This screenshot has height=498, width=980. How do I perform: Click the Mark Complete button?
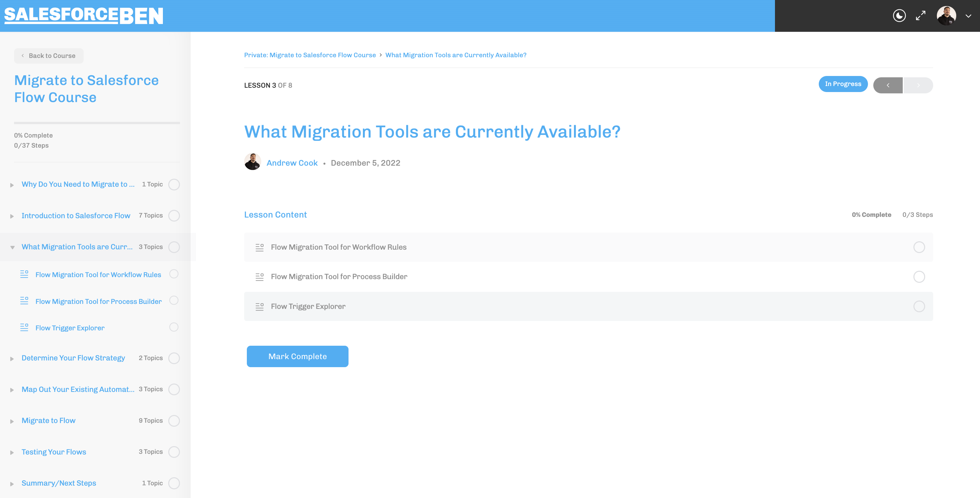tap(298, 356)
